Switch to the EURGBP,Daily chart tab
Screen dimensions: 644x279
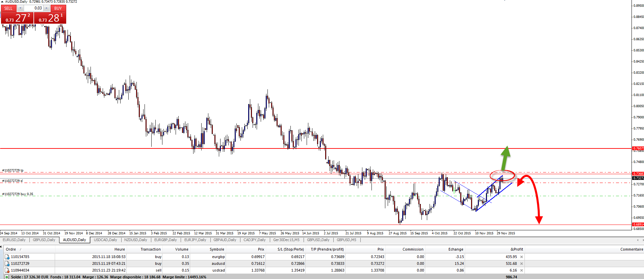click(165, 240)
